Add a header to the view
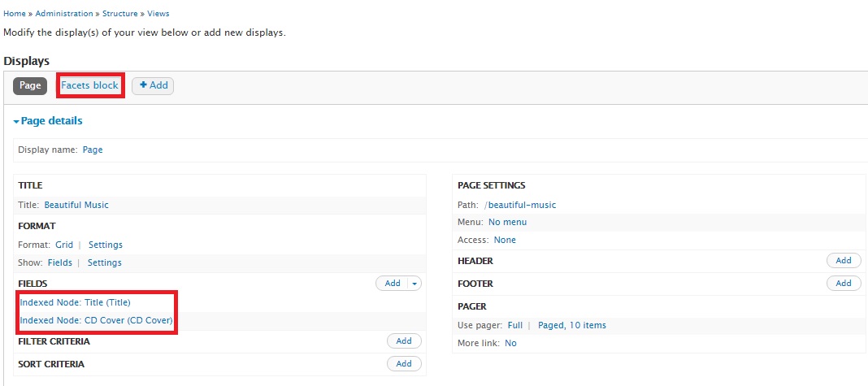 tap(844, 260)
